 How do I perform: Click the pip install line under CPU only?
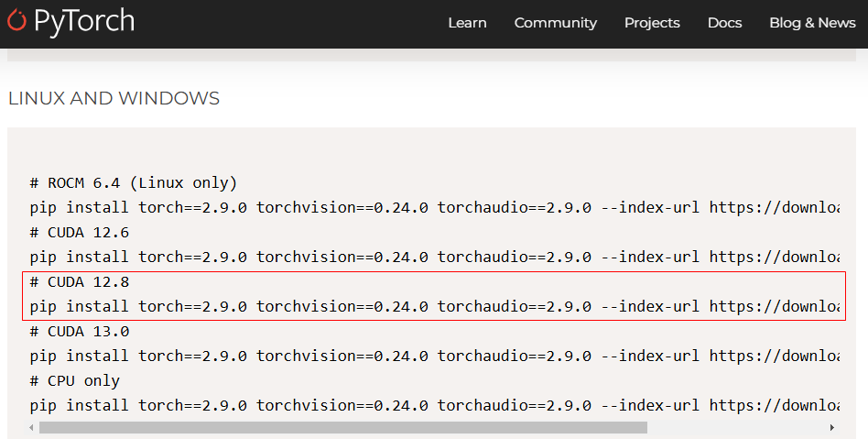coord(435,405)
